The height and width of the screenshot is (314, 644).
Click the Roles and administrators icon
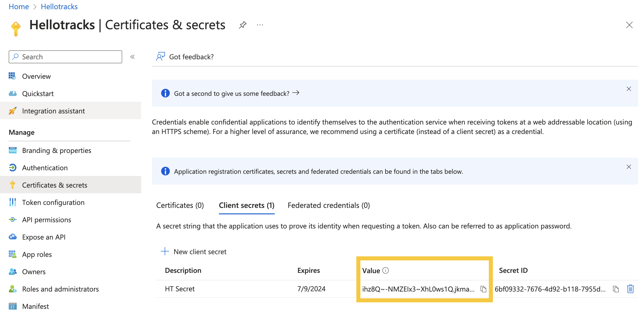(x=12, y=289)
